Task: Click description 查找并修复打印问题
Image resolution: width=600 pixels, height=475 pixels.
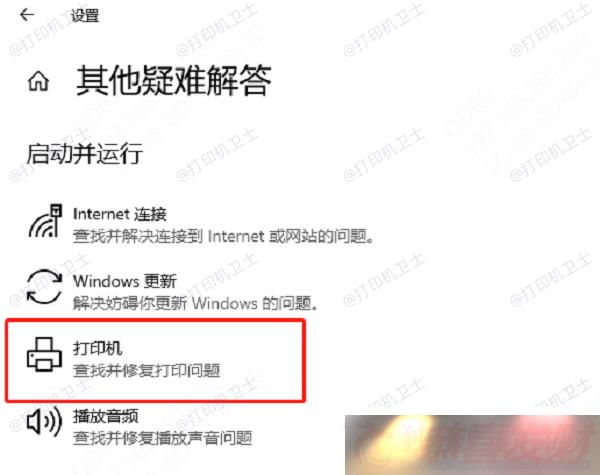Action: pos(147,371)
